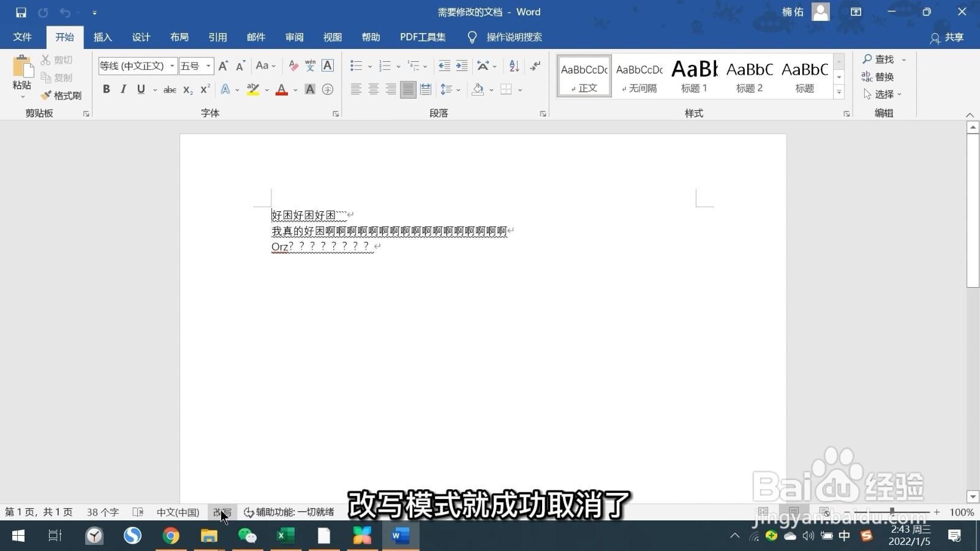This screenshot has height=551, width=980.
Task: Click the Paste clipboard icon
Action: (22, 67)
